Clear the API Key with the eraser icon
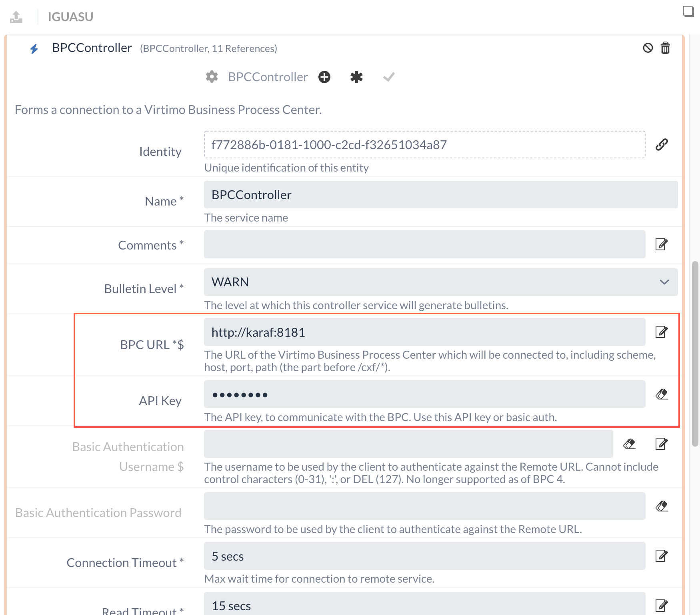 point(662,394)
